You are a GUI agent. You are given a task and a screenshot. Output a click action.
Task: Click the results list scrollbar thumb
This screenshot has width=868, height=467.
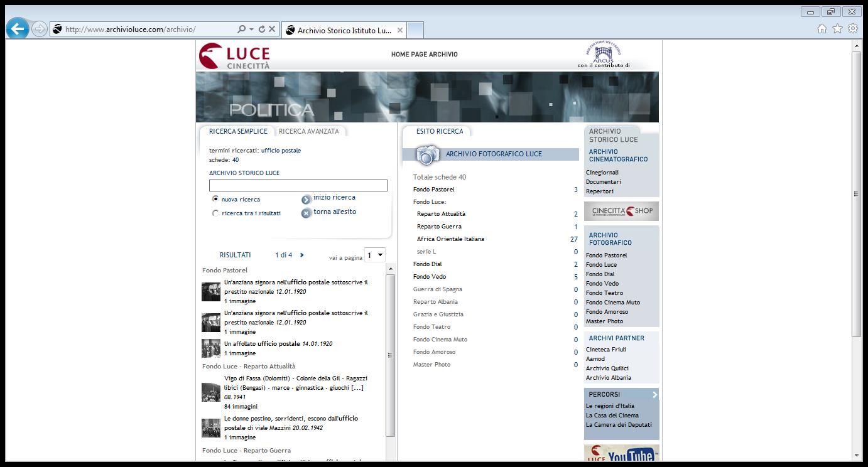(390, 355)
